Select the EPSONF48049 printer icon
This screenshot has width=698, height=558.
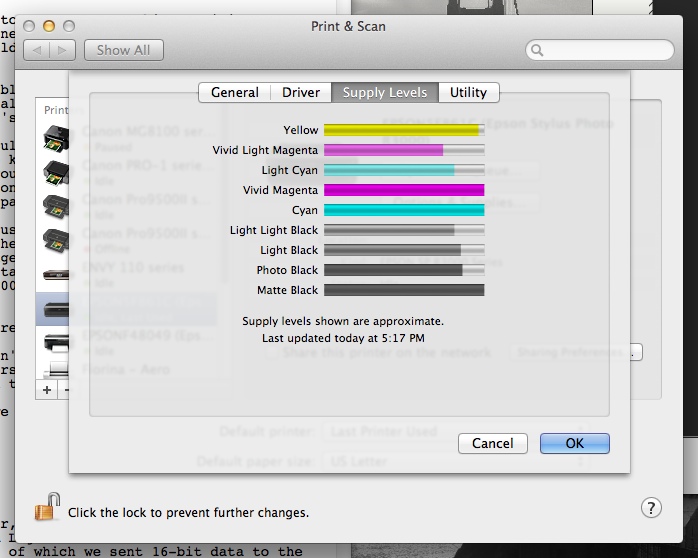56,342
